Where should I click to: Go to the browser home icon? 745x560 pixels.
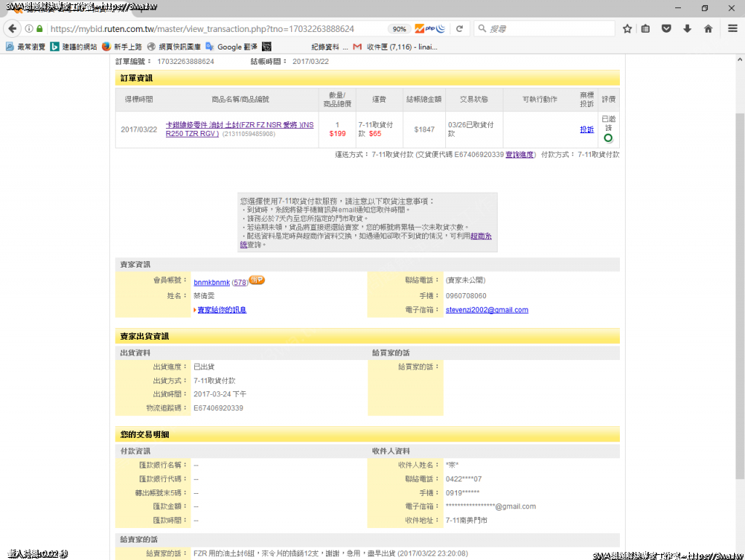[x=708, y=29]
